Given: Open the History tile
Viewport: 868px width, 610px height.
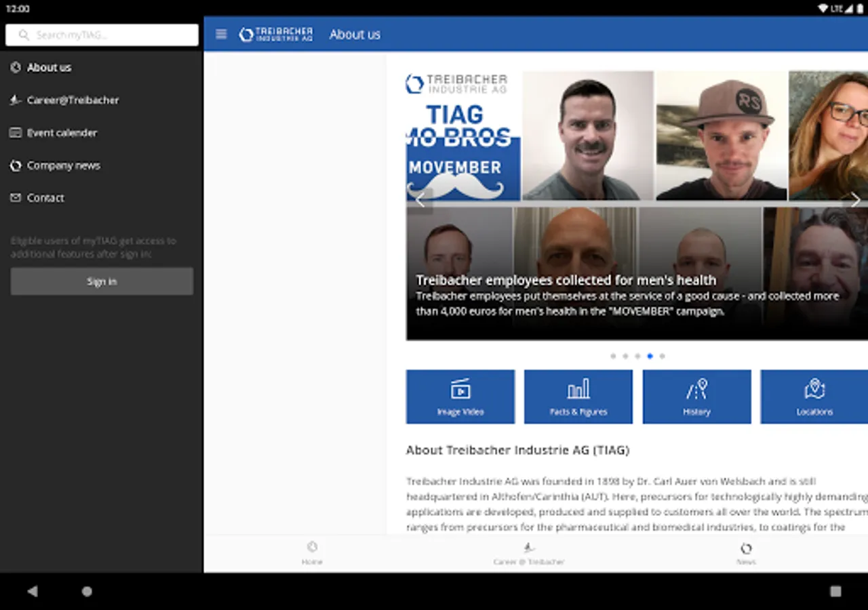Looking at the screenshot, I should click(x=696, y=396).
